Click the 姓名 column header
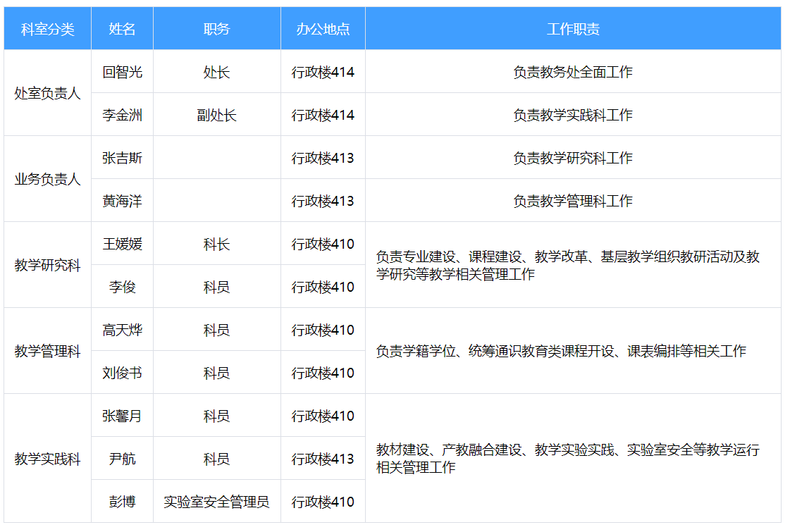The image size is (790, 532). (122, 29)
